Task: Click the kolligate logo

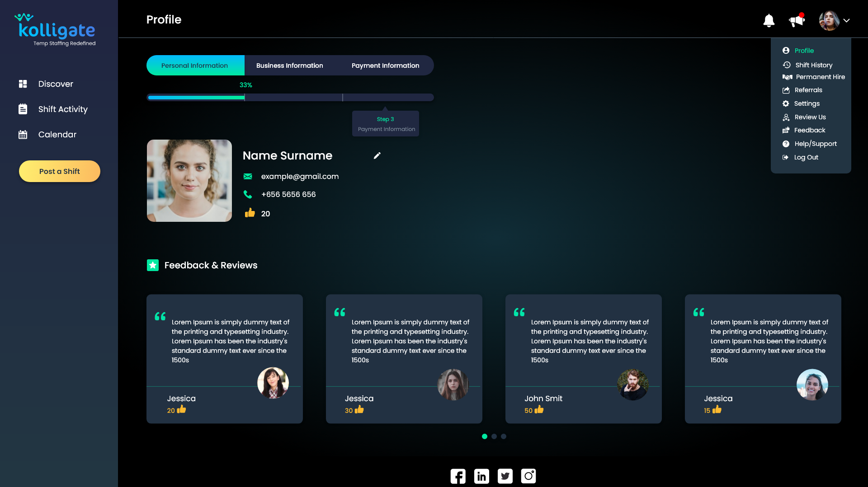Action: 57,30
